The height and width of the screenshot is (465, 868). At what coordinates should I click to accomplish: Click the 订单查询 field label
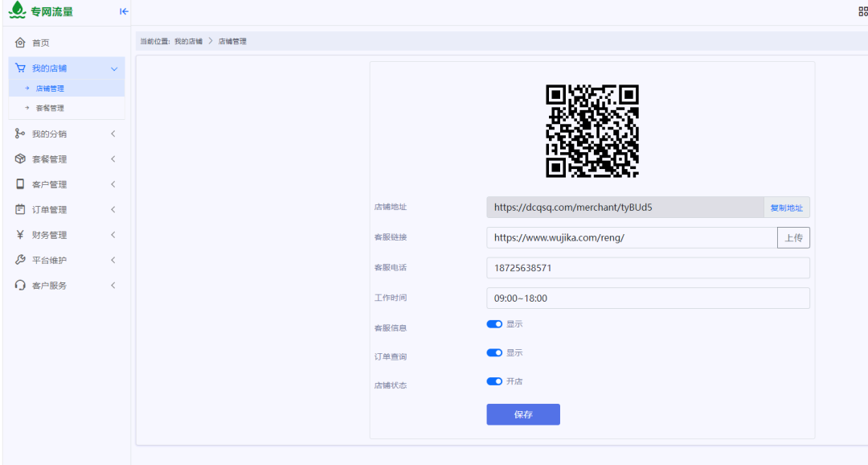pos(391,357)
